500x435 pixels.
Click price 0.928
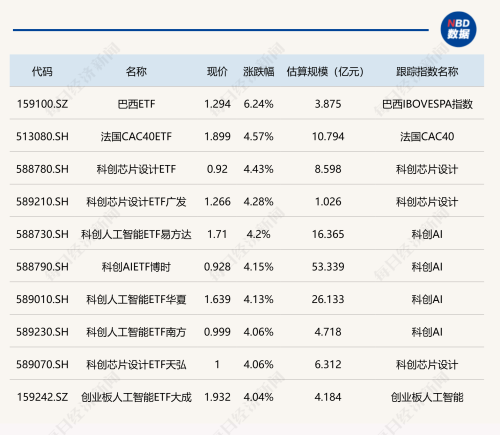pos(217,267)
